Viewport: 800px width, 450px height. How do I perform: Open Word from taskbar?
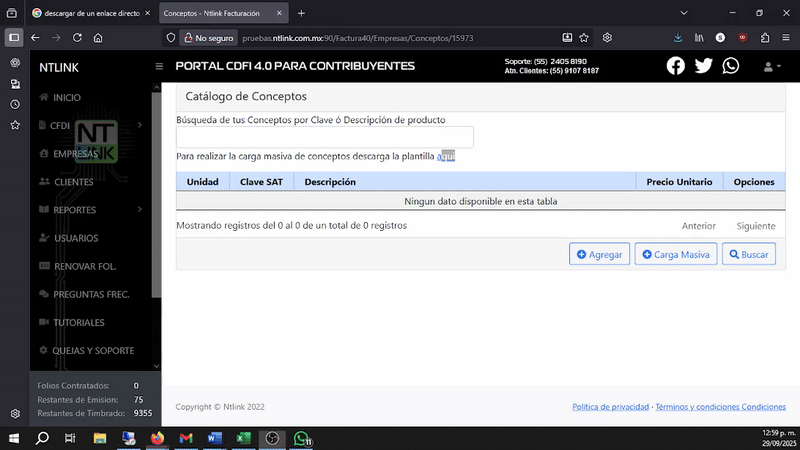click(215, 438)
